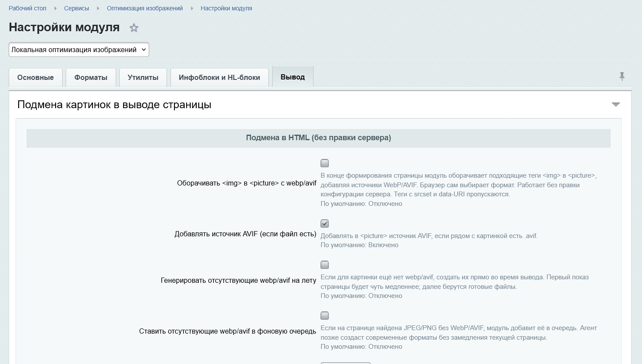Follow the 'Сервисы' breadcrumb link
Image resolution: width=642 pixels, height=364 pixels.
77,8
